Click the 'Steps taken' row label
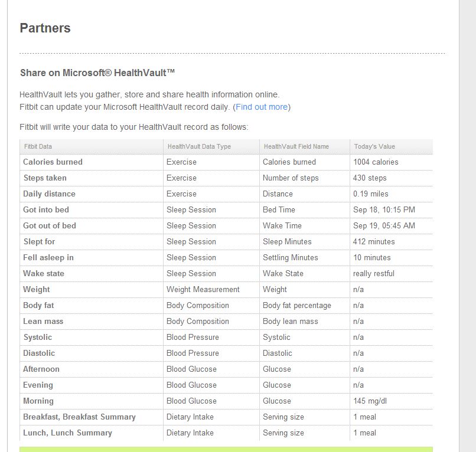The width and height of the screenshot is (476, 452). coord(45,178)
